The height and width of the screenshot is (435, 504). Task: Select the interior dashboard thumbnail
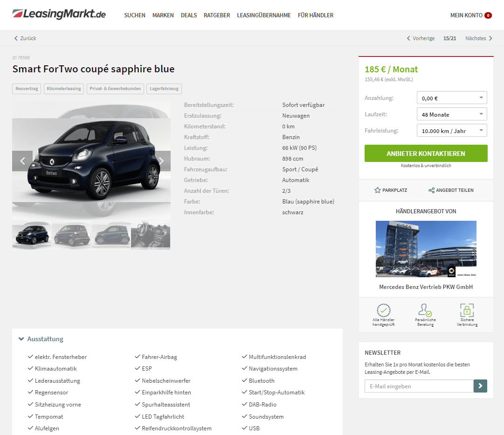(151, 235)
